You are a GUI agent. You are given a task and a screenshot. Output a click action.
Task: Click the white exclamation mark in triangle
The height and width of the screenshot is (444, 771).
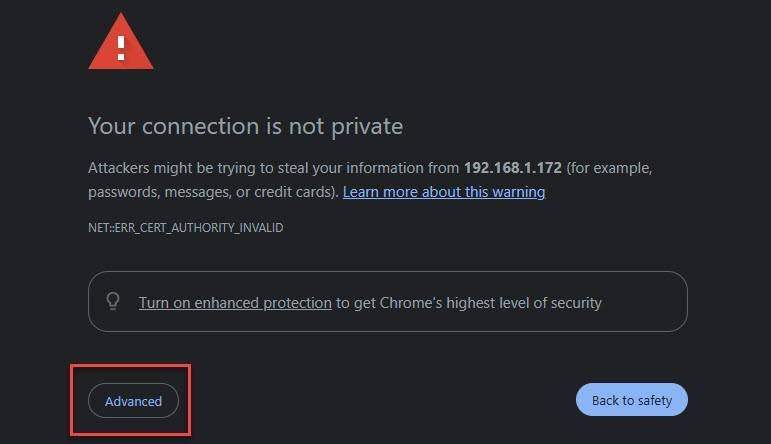[x=121, y=45]
